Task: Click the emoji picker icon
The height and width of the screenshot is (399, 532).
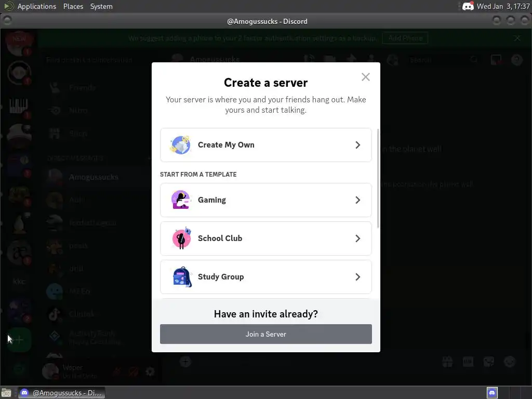Action: pyautogui.click(x=510, y=362)
